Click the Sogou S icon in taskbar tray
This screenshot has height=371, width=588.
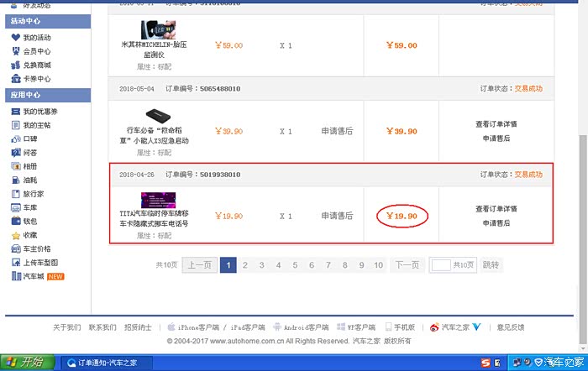click(486, 363)
